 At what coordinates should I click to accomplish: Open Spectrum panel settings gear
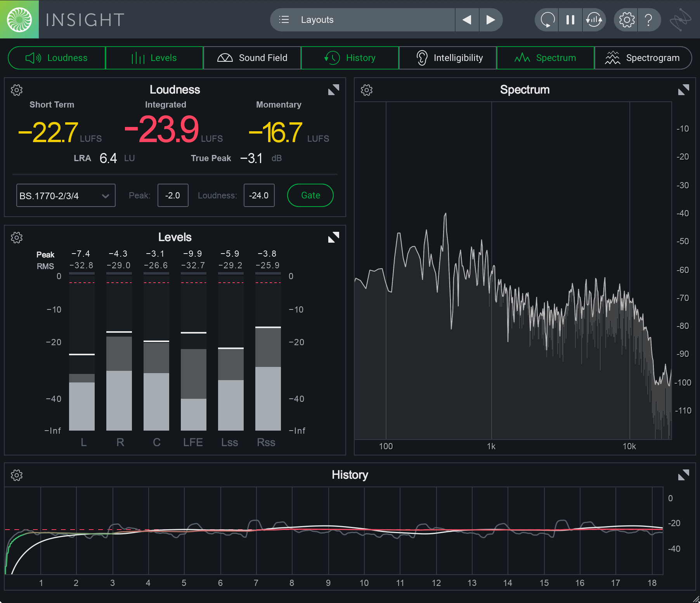pyautogui.click(x=367, y=90)
